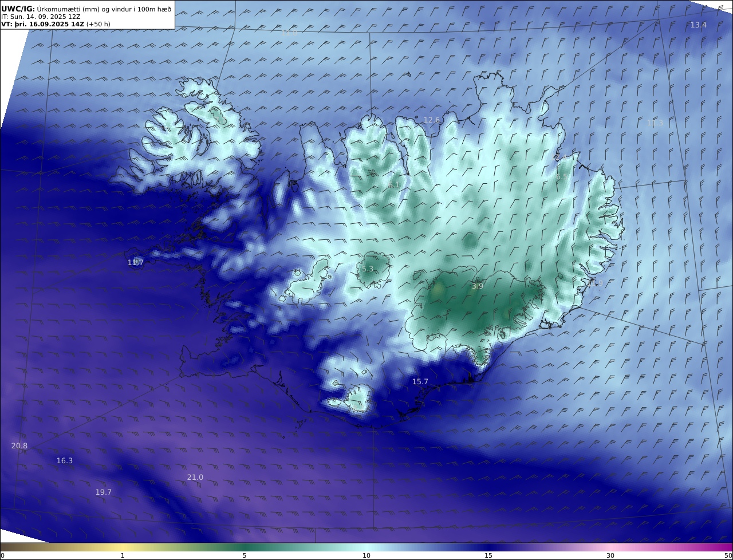Click the 16.3 value on the map
733x560 pixels.
point(64,460)
